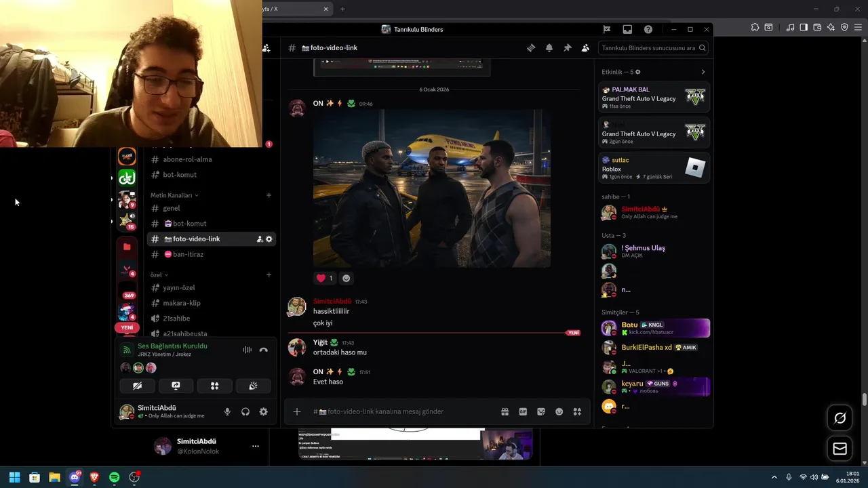The height and width of the screenshot is (488, 868).
Task: Open the GIF picker
Action: [523, 411]
